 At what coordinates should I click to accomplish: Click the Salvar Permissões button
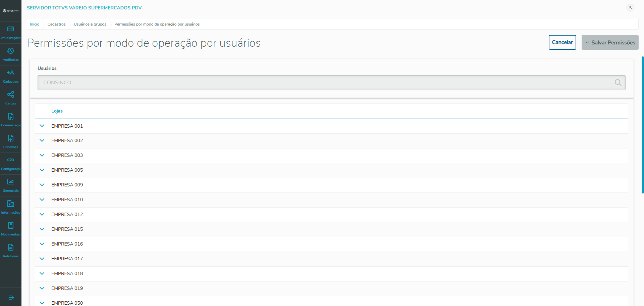[x=610, y=43]
